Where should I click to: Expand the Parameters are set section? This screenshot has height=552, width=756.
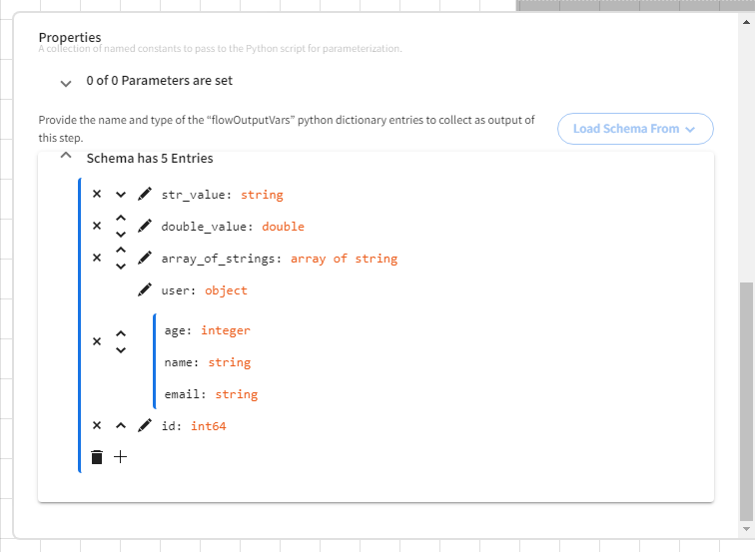pos(66,84)
